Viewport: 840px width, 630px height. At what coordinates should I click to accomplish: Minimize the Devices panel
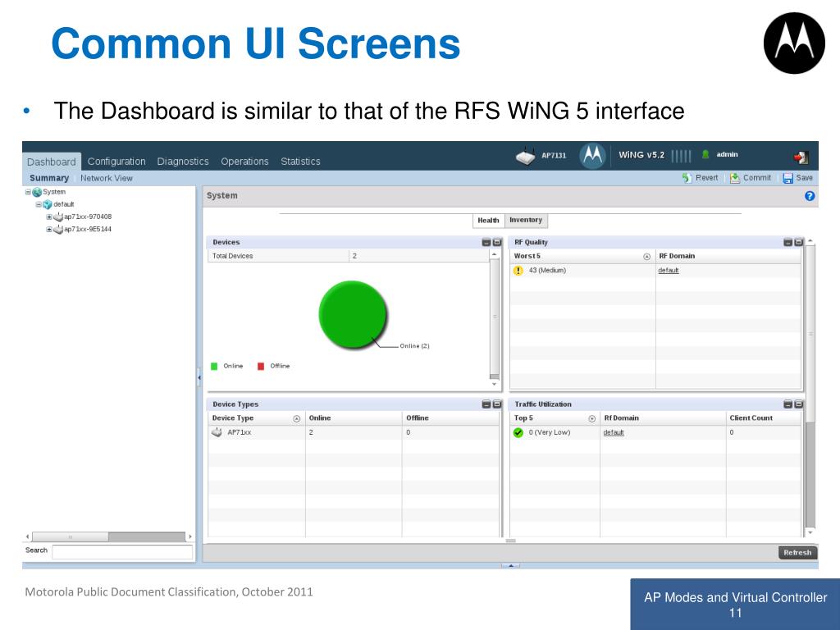(x=486, y=242)
